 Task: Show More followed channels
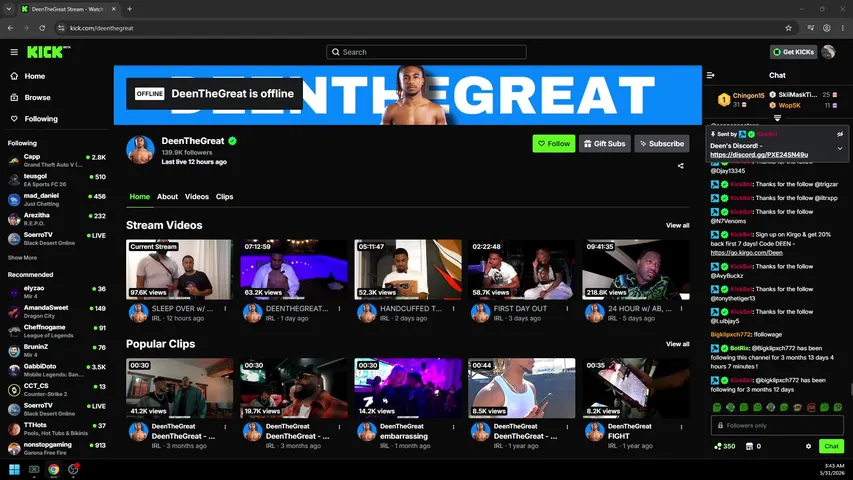tap(22, 258)
